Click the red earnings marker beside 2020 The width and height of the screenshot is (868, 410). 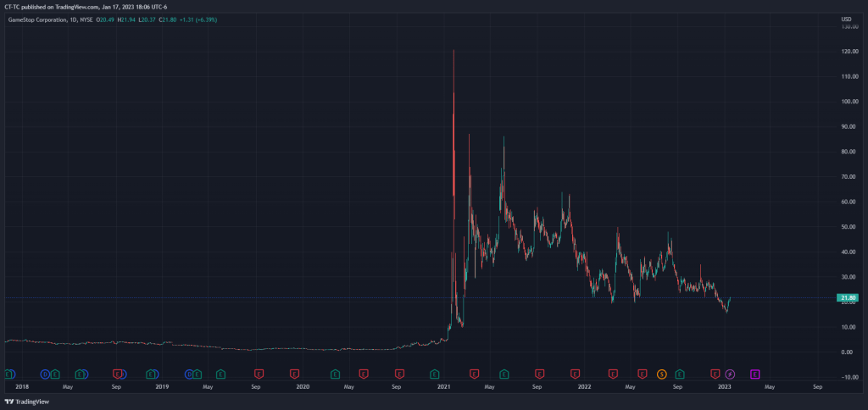pos(295,373)
